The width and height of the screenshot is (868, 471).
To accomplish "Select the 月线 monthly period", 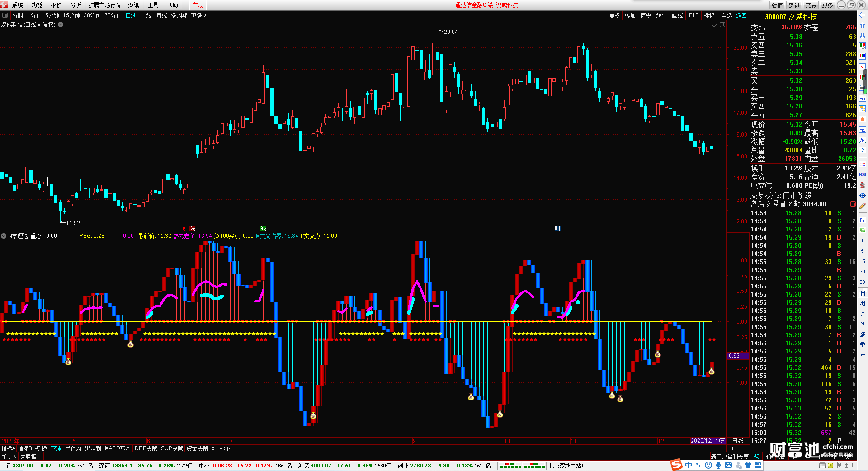I will [161, 15].
